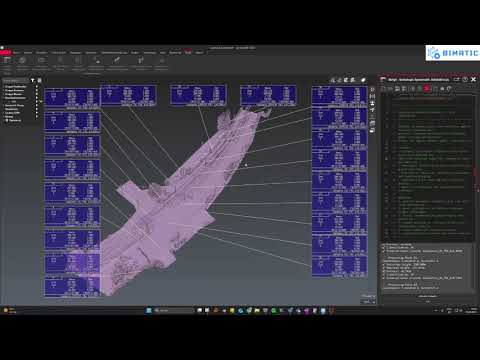Undock the script panel with header icon
The height and width of the screenshot is (360, 480).
(456, 79)
